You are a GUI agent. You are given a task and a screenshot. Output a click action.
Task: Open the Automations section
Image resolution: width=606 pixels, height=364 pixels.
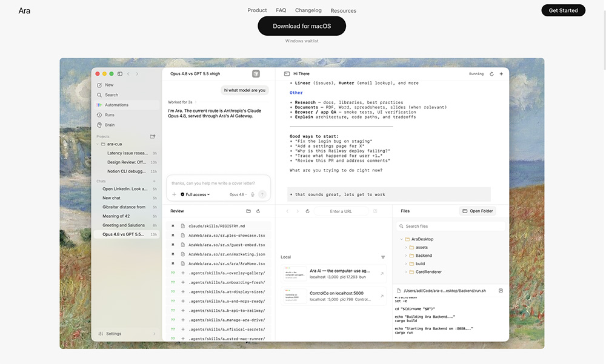(127, 105)
